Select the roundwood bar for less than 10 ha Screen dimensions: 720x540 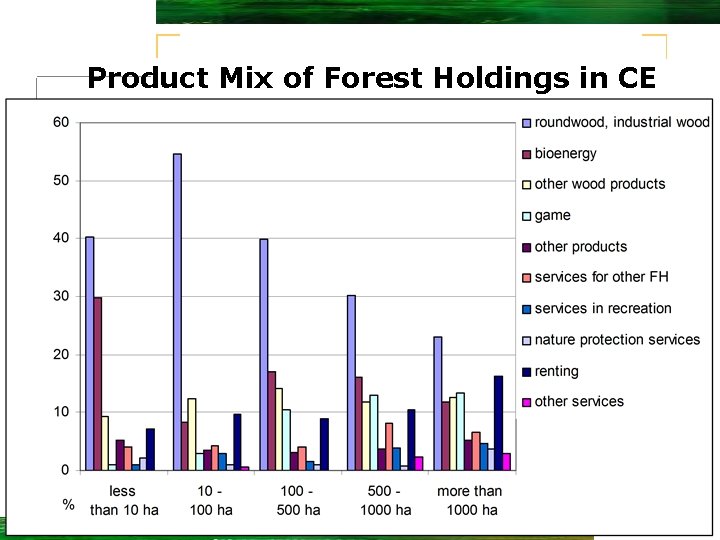pos(90,354)
